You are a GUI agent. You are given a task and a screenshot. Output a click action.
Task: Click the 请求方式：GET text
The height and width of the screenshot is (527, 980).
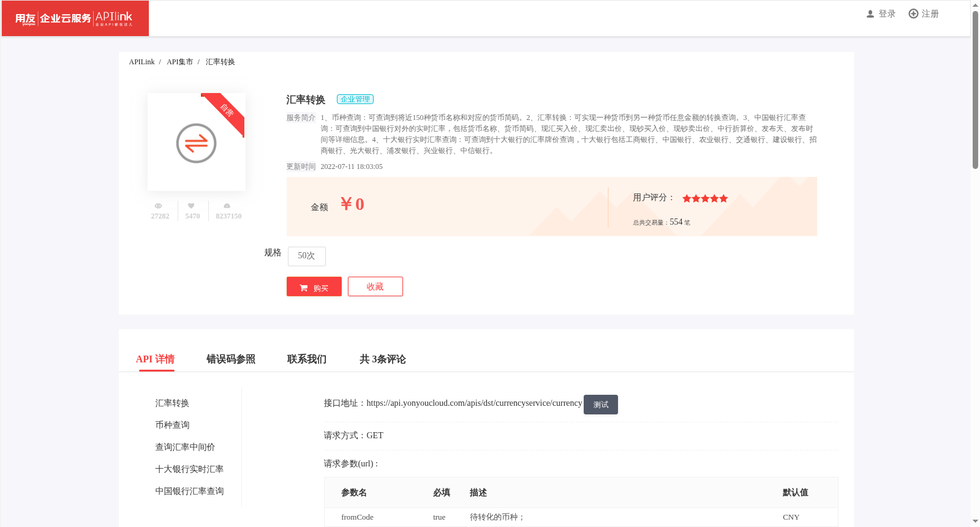pos(353,435)
